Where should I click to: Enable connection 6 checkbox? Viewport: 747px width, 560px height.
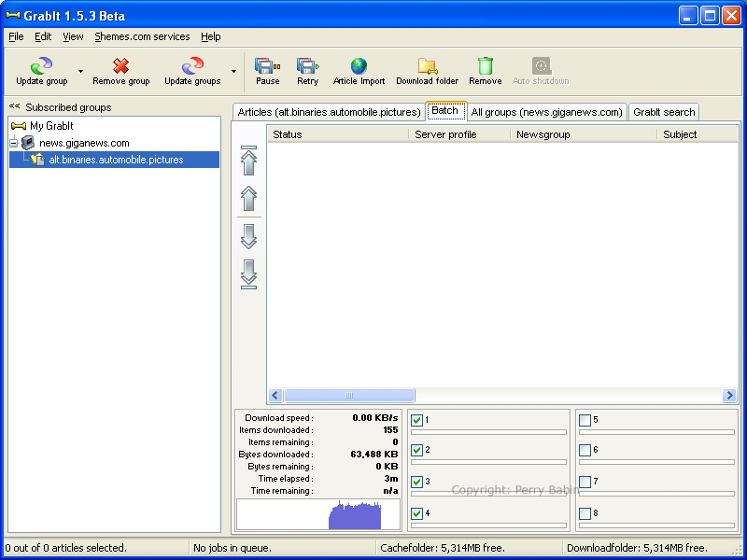(585, 450)
